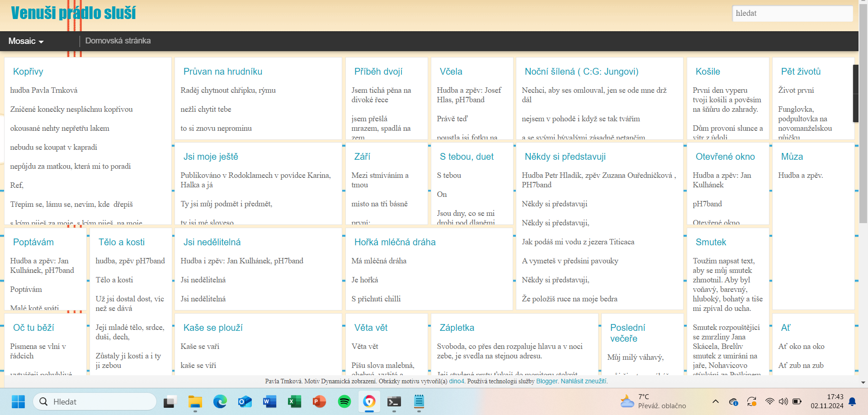Open the terminal app from the taskbar
The height and width of the screenshot is (415, 868).
pos(394,401)
